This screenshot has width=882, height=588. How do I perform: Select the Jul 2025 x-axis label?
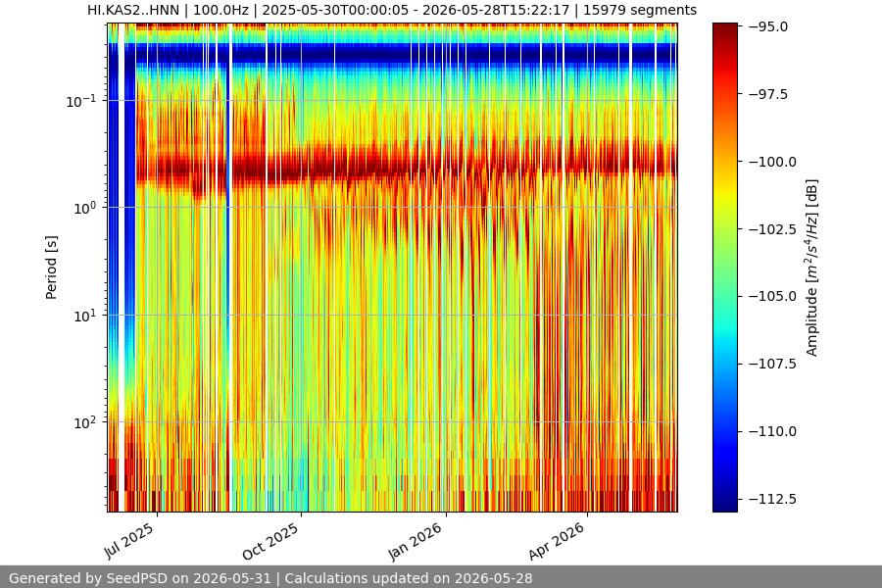click(128, 541)
